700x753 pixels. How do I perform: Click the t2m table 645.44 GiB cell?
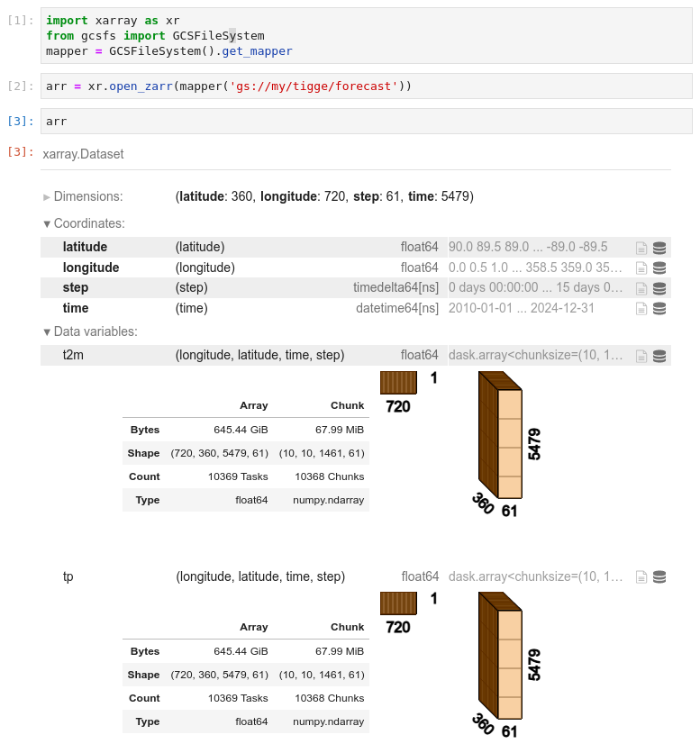(x=241, y=430)
